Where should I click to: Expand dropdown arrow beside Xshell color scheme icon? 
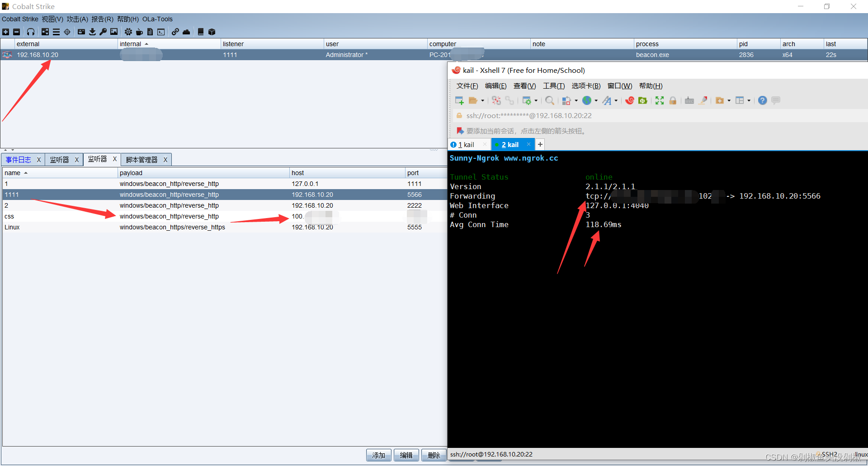click(x=576, y=100)
